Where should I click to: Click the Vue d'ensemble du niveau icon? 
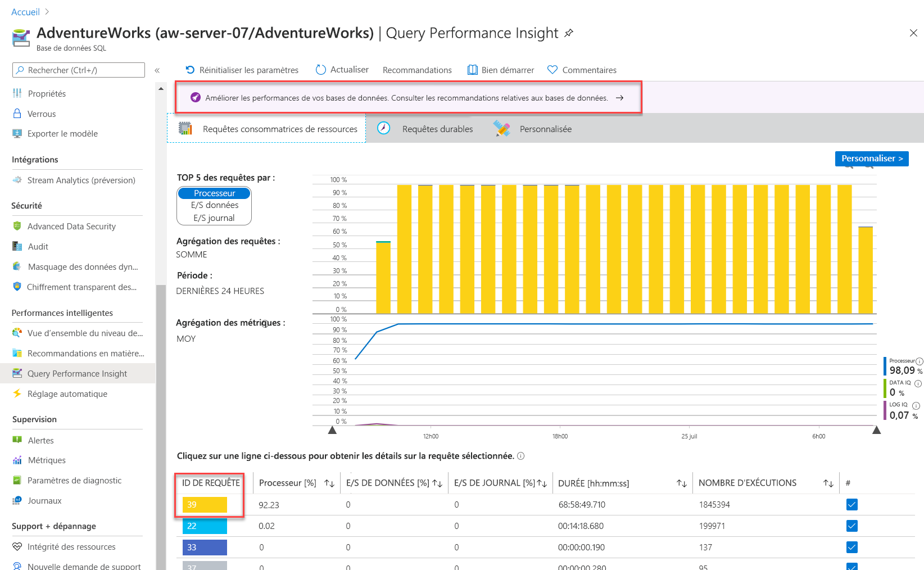pos(17,333)
